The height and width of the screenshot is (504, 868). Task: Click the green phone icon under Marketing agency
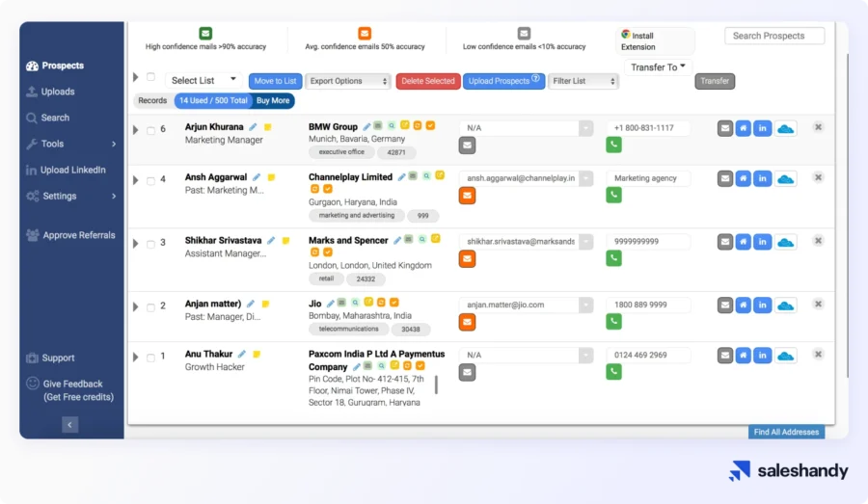point(613,195)
